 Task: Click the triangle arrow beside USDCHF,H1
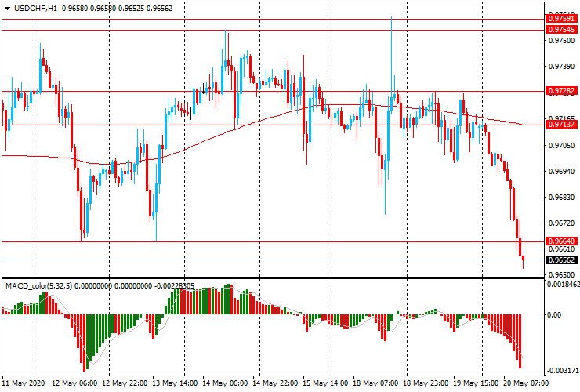click(x=8, y=8)
